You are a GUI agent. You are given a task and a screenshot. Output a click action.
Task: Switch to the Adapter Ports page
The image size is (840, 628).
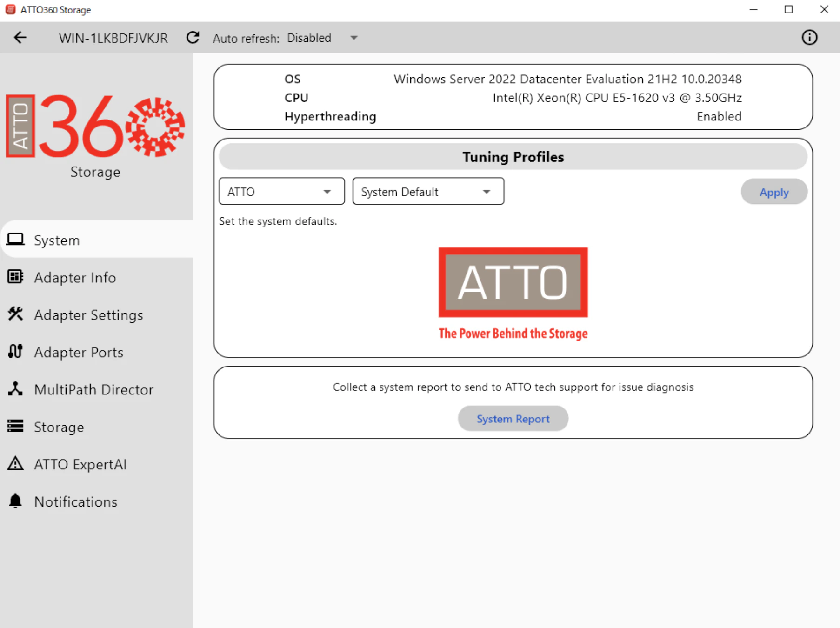pyautogui.click(x=79, y=352)
